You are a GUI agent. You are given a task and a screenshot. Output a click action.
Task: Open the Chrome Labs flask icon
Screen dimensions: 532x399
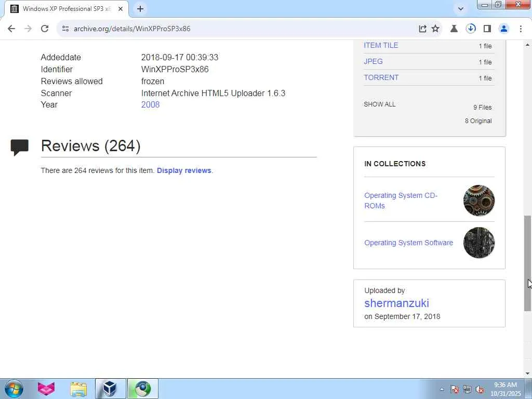pyautogui.click(x=454, y=29)
